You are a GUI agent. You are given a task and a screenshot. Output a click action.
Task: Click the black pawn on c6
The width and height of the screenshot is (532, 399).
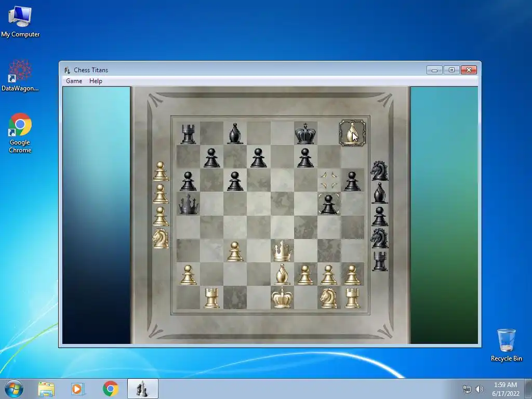pos(235,181)
